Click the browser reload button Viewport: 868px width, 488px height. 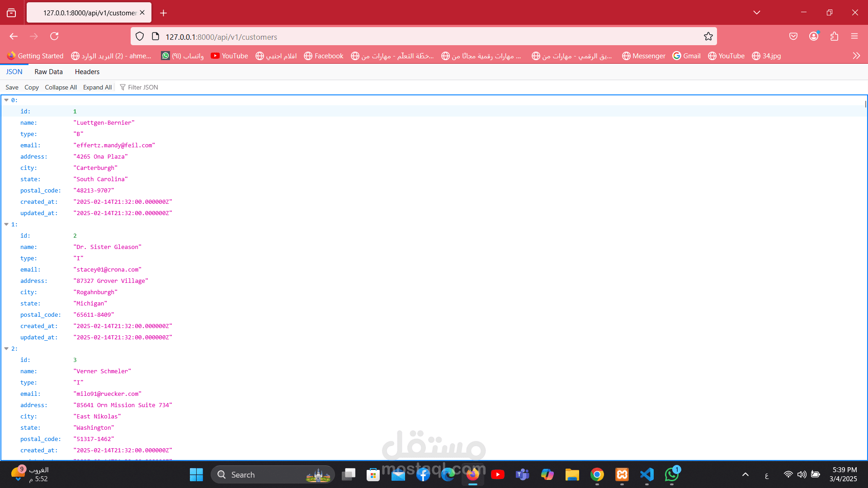54,37
